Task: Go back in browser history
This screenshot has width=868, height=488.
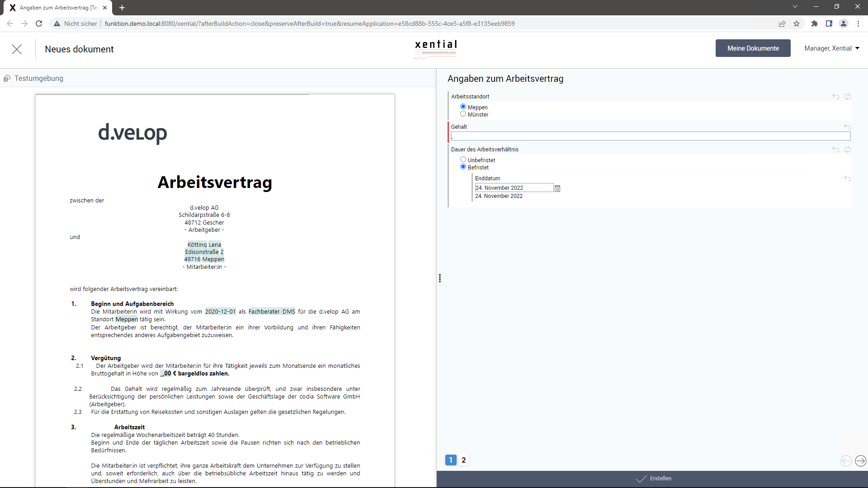Action: (10, 23)
